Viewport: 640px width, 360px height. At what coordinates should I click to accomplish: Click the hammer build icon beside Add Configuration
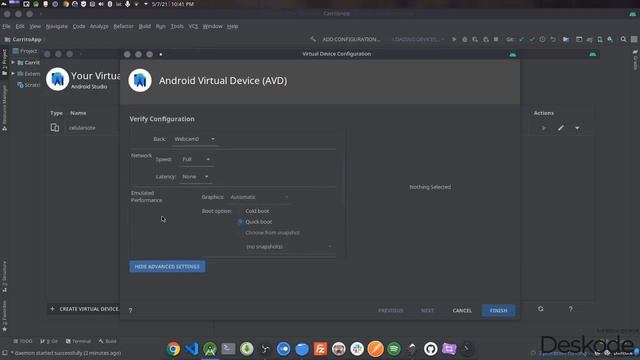click(313, 39)
